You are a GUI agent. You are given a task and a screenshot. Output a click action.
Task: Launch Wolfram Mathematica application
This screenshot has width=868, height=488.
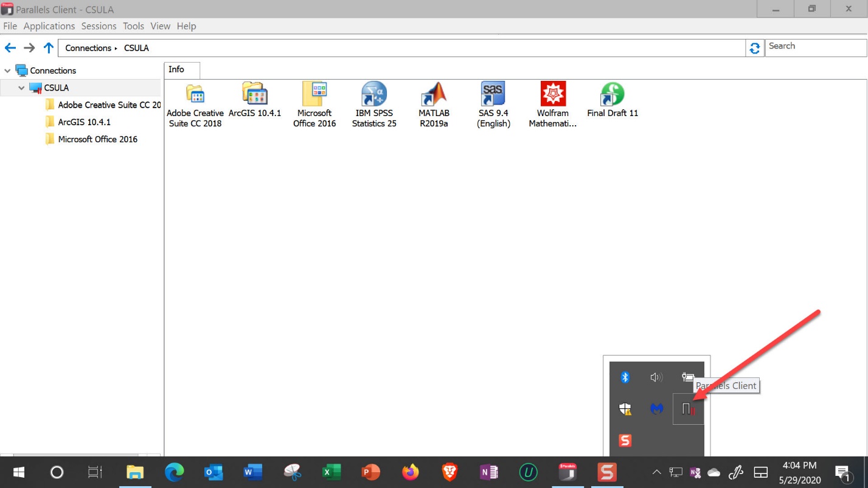pos(552,95)
